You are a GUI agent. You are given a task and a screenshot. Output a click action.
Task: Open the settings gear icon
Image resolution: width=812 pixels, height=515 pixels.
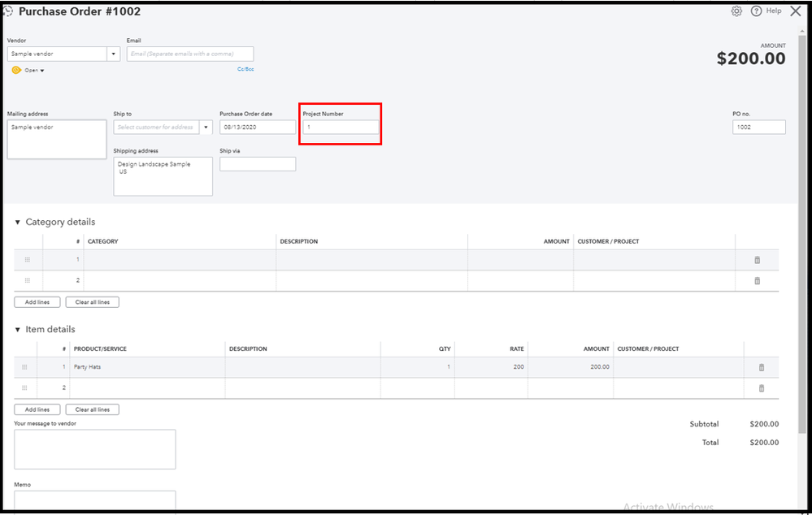tap(736, 11)
